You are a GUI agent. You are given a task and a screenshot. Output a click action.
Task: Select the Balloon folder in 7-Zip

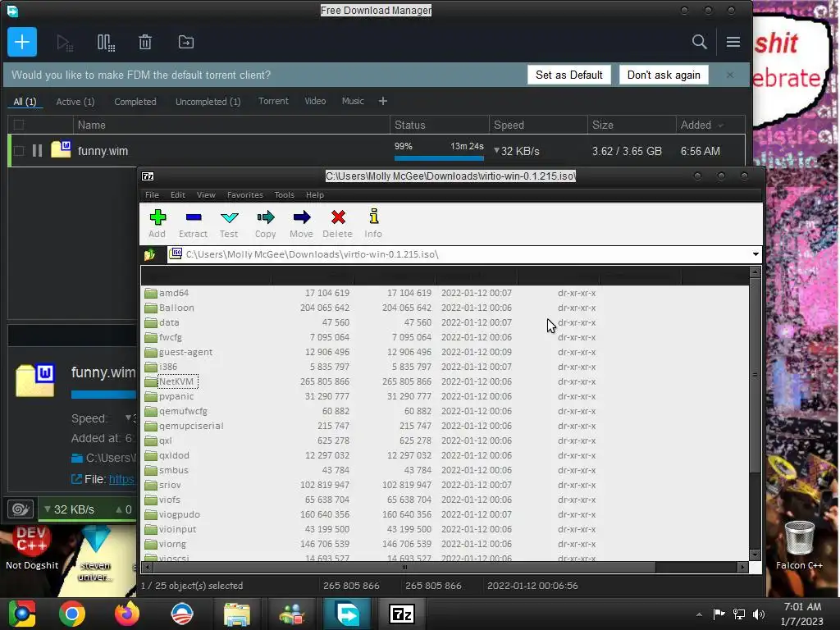176,308
